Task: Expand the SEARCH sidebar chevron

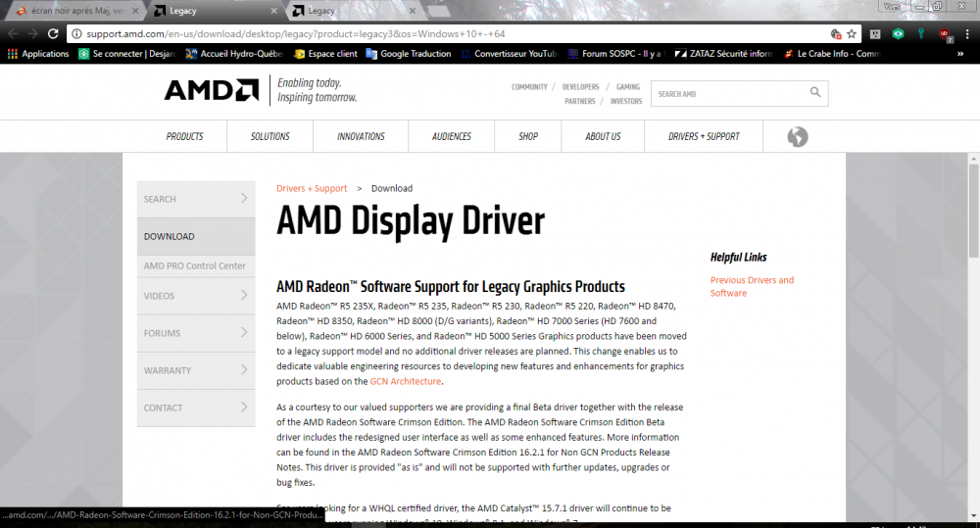Action: click(x=244, y=198)
